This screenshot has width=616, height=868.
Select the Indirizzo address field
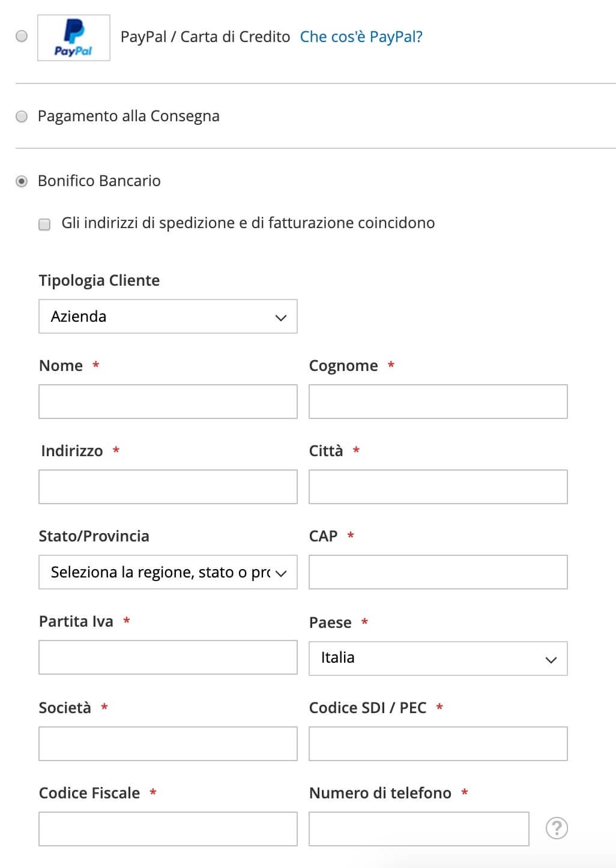(x=168, y=487)
